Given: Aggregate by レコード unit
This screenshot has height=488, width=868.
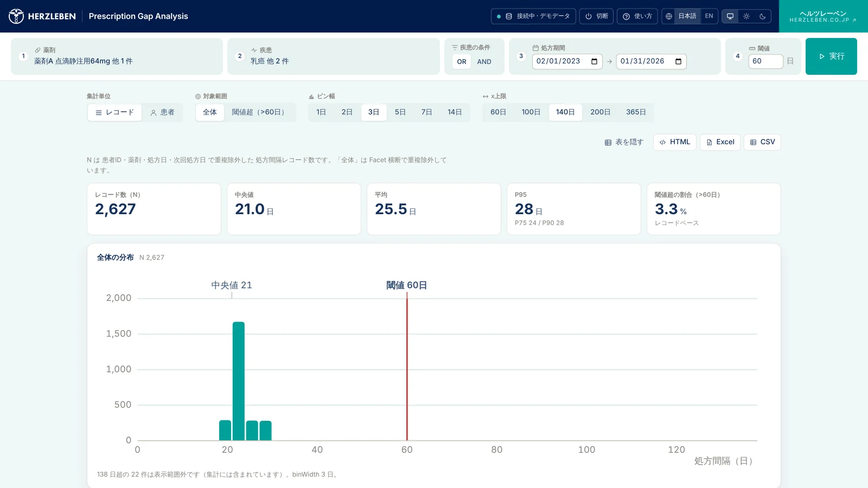Looking at the screenshot, I should coord(114,112).
